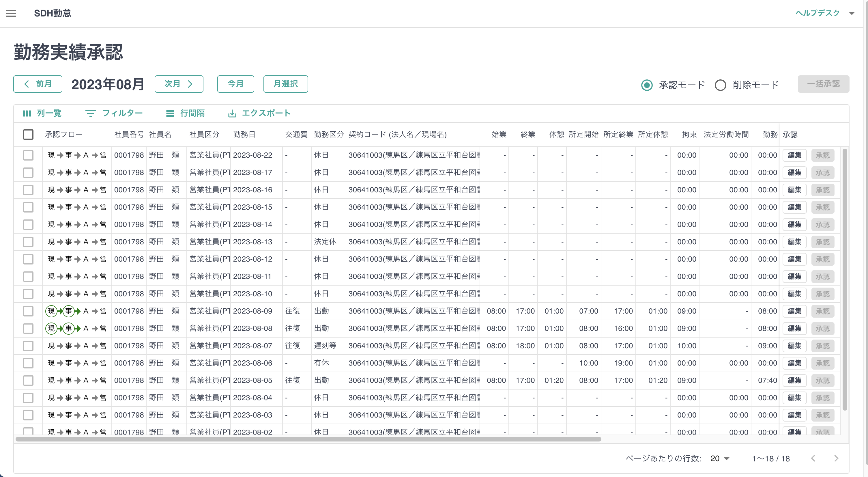Open the rows-per-page 20 dropdown
The image size is (868, 477).
(x=720, y=459)
